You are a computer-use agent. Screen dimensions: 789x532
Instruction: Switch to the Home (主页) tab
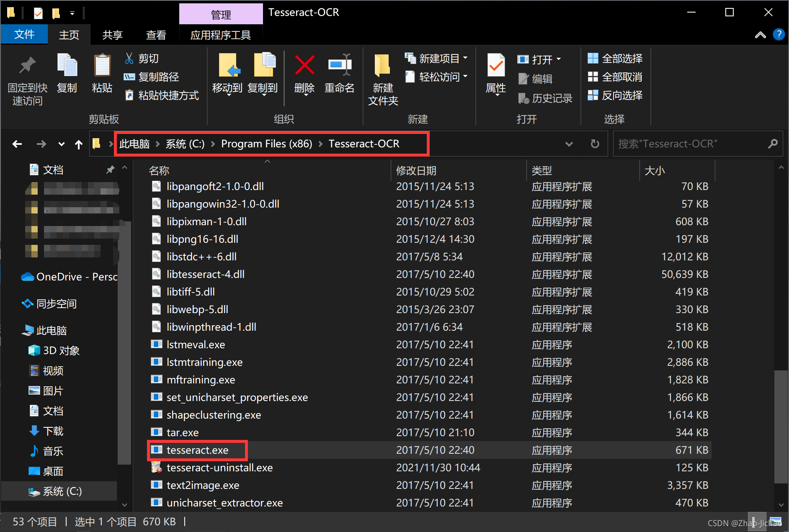click(69, 35)
